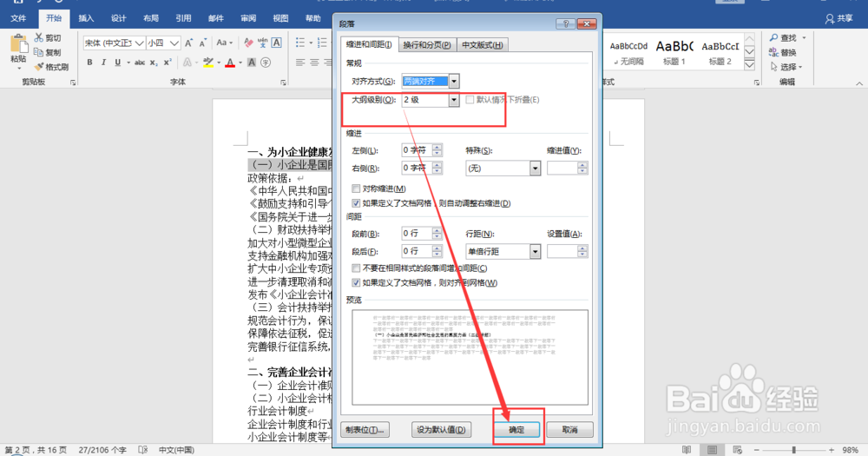This screenshot has width=868, height=456.
Task: Click the Select (选择) cursor icon
Action: [773, 67]
